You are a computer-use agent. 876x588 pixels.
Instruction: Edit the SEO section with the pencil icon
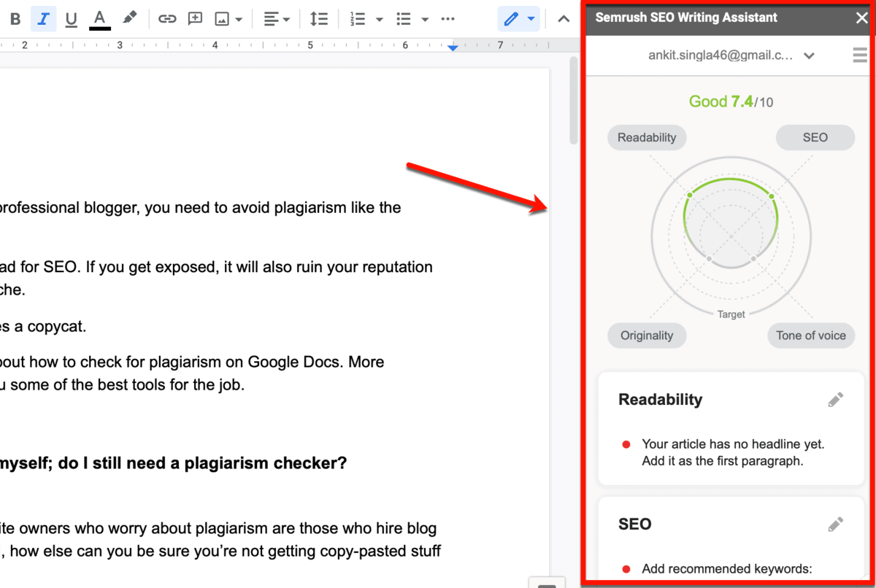pos(836,524)
